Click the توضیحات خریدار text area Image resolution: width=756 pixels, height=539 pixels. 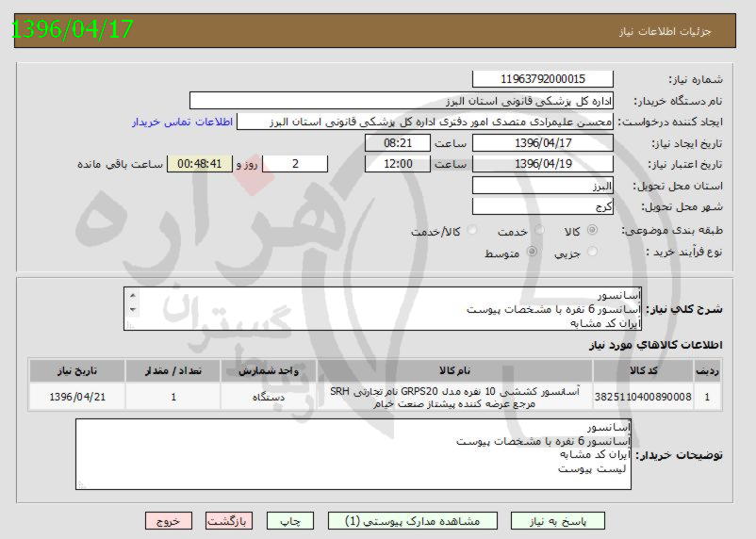353,454
